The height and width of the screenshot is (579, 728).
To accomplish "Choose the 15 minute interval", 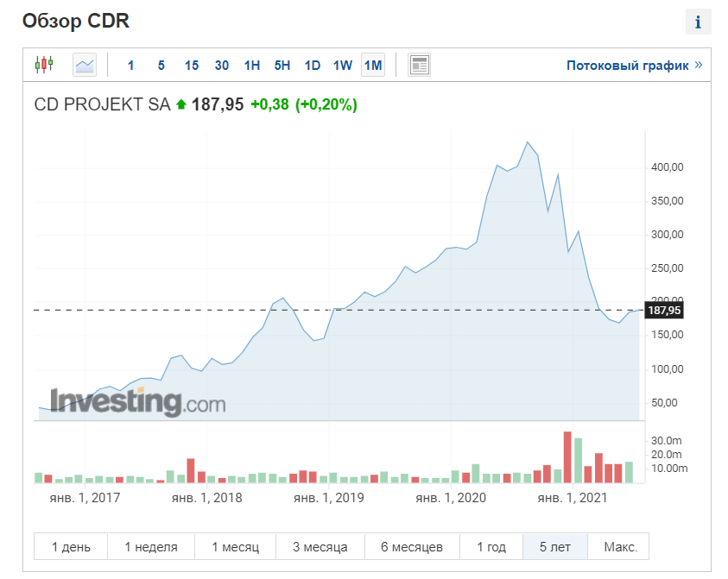I will tap(191, 66).
